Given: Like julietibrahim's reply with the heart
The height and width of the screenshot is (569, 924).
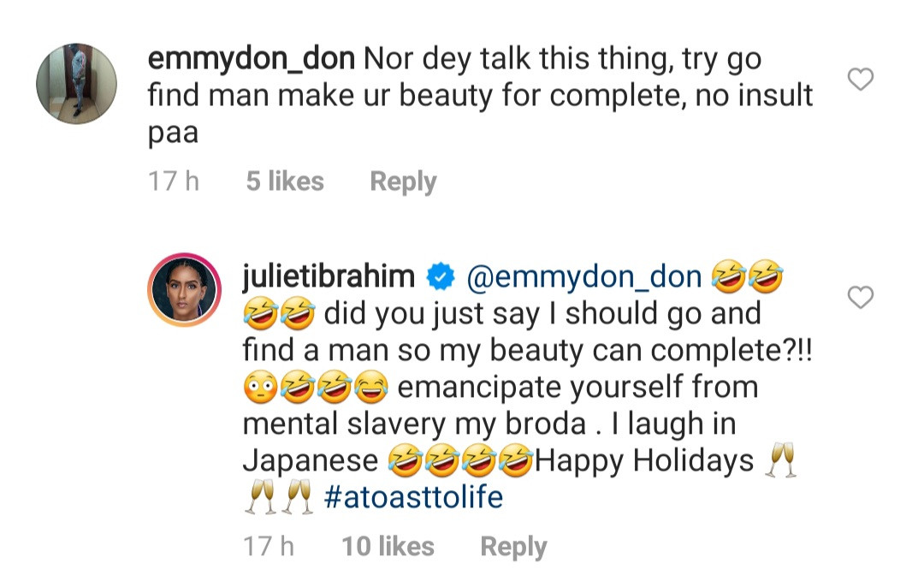Looking at the screenshot, I should (860, 297).
